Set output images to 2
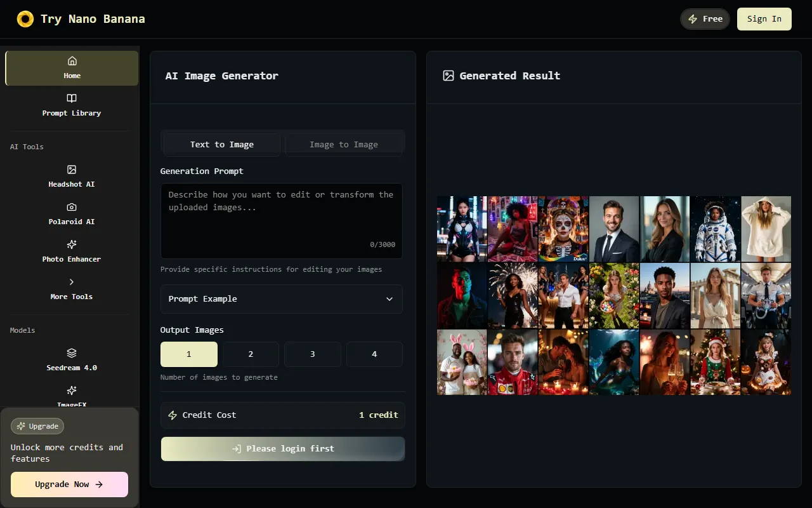The image size is (812, 508). [251, 354]
